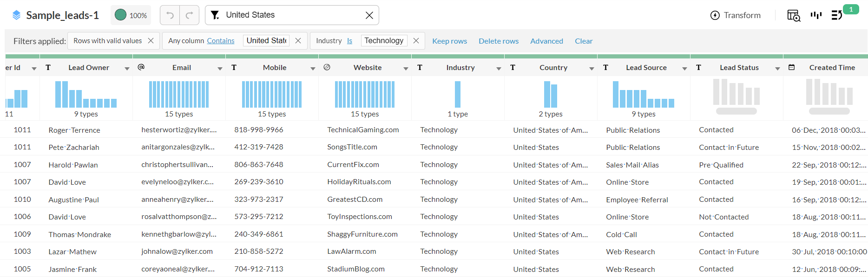Open the Transform menu

click(x=736, y=15)
